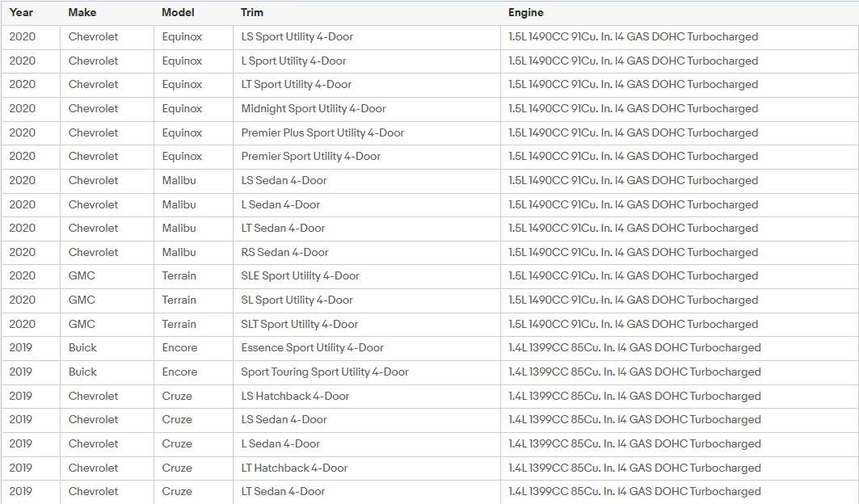Select the 'L Sport Utility 4-Door' trim cell
The width and height of the screenshot is (859, 504).
point(367,61)
